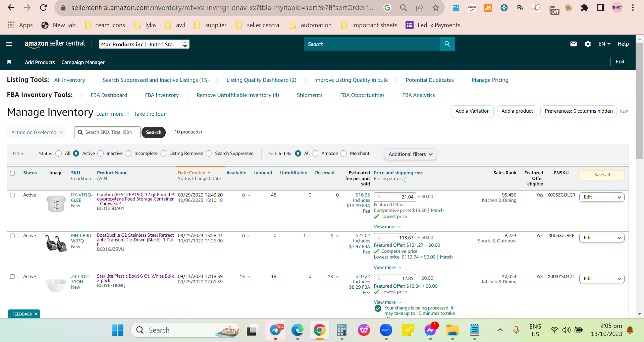Screen dimensions: 644x342
Task: Expand the Additional filters dropdown
Action: [410, 154]
